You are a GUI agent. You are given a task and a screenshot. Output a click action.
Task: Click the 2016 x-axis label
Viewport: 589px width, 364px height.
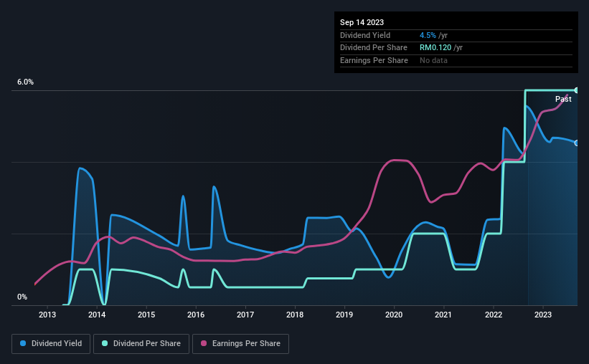point(196,315)
